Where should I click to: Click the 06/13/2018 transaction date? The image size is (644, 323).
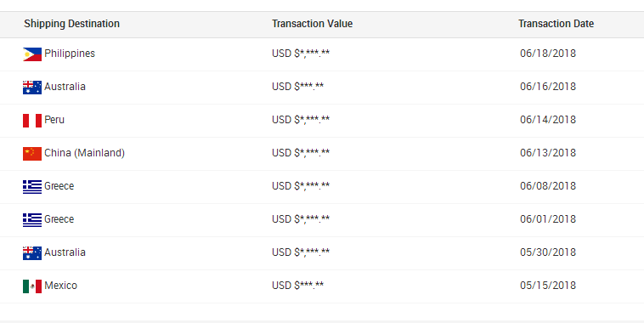[548, 153]
